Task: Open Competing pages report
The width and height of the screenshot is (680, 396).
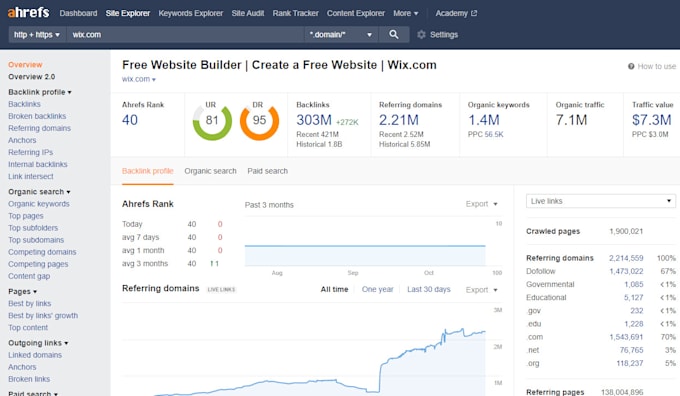Action: click(x=38, y=264)
